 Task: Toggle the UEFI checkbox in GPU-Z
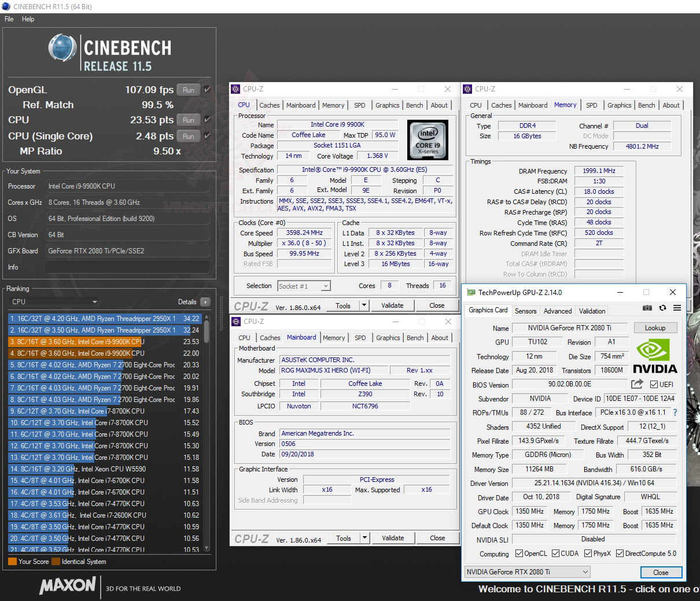coord(654,385)
